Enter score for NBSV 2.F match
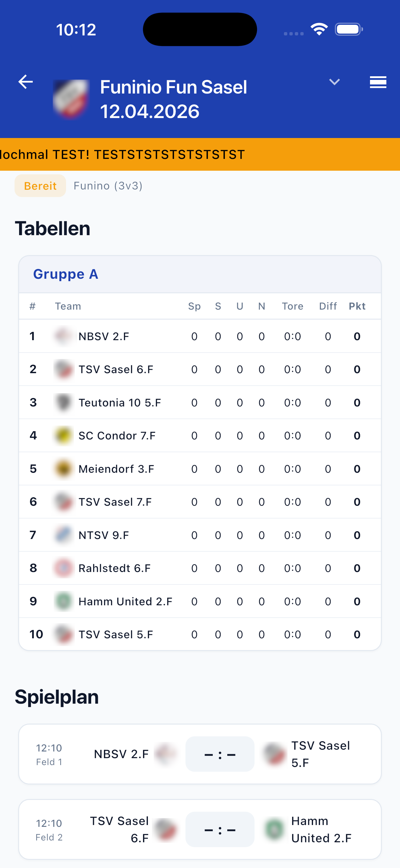 click(220, 754)
